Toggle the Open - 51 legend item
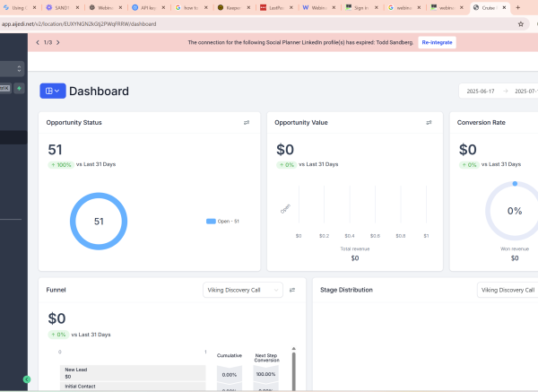The height and width of the screenshot is (392, 538). point(222,221)
